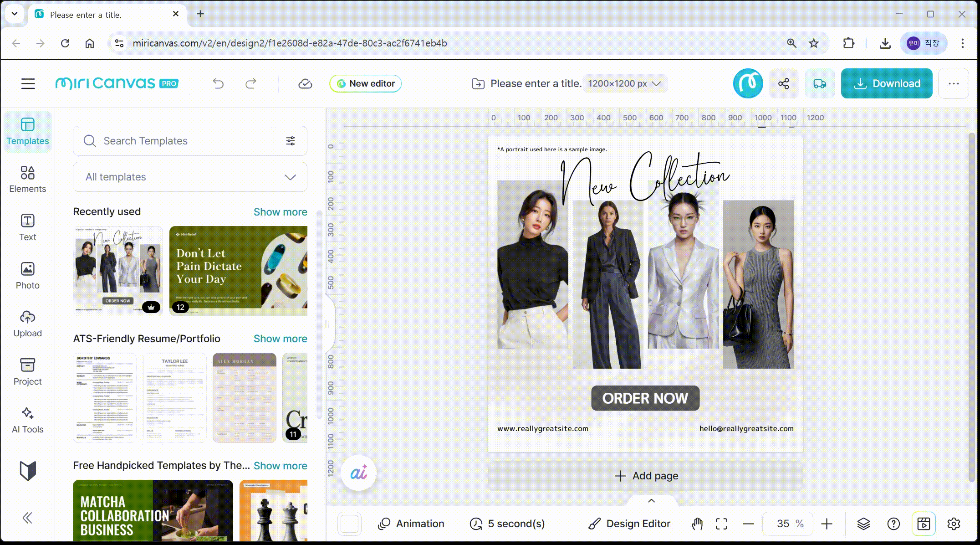Open the AI assistant floating button
The image size is (980, 545).
point(358,473)
